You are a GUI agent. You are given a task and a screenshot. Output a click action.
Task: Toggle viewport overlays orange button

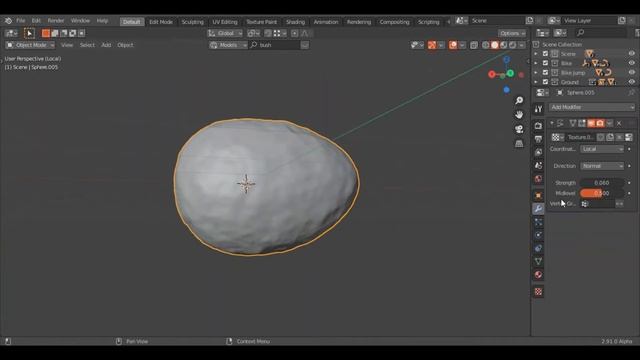[x=453, y=45]
